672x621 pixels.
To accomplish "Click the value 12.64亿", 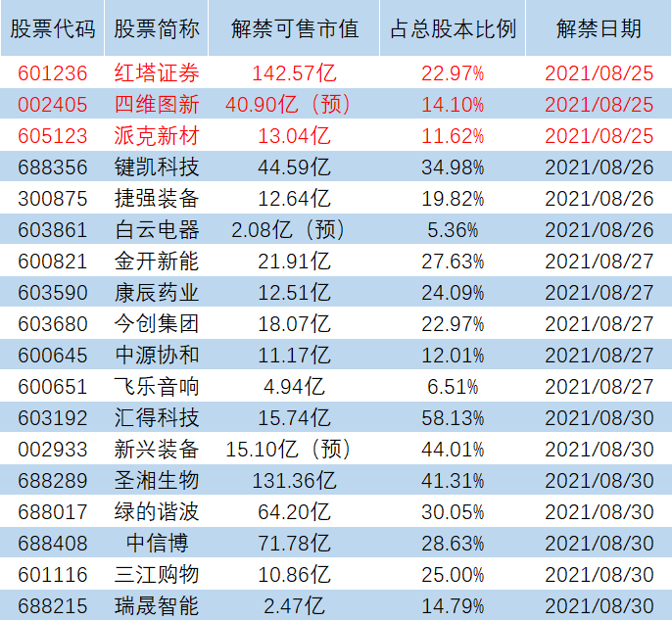I will pyautogui.click(x=295, y=199).
